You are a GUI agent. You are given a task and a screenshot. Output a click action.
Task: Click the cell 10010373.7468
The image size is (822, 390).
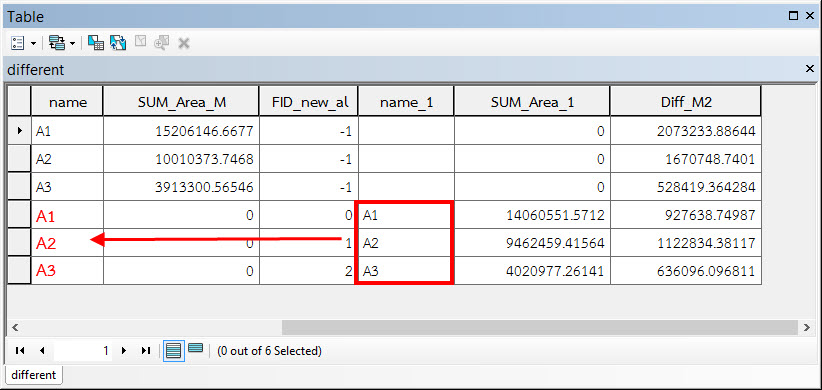181,159
